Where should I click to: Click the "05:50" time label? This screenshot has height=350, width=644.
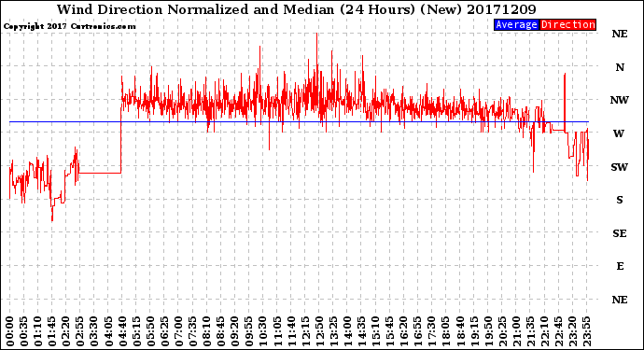150,331
